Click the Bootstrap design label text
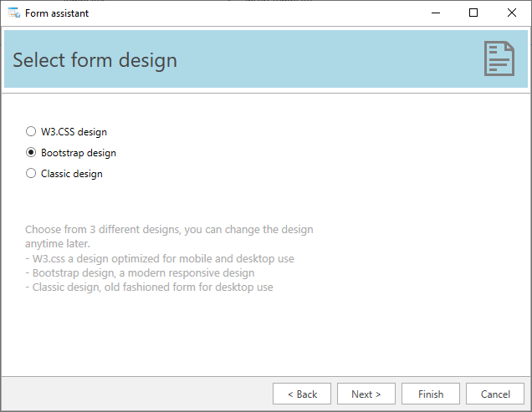This screenshot has height=412, width=532. click(79, 153)
